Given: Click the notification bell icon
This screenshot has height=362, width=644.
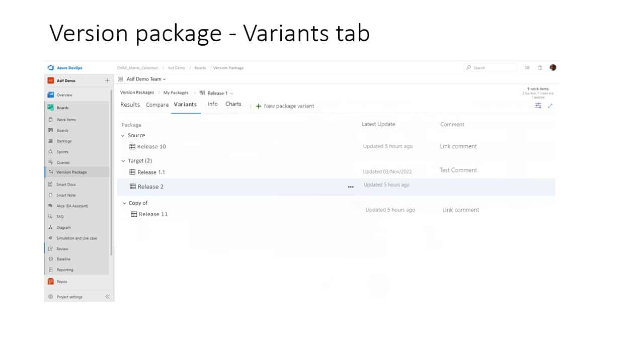Looking at the screenshot, I should pyautogui.click(x=539, y=67).
